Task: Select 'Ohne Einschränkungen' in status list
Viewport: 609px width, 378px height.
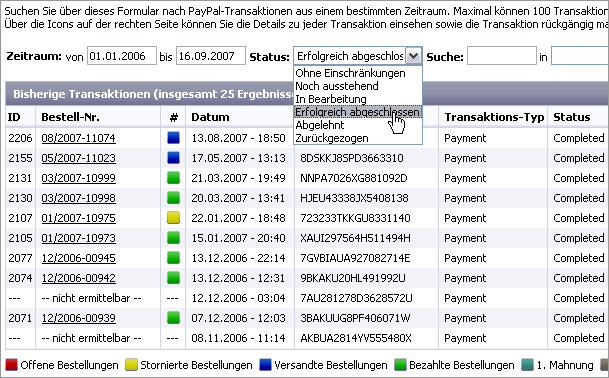Action: point(350,73)
